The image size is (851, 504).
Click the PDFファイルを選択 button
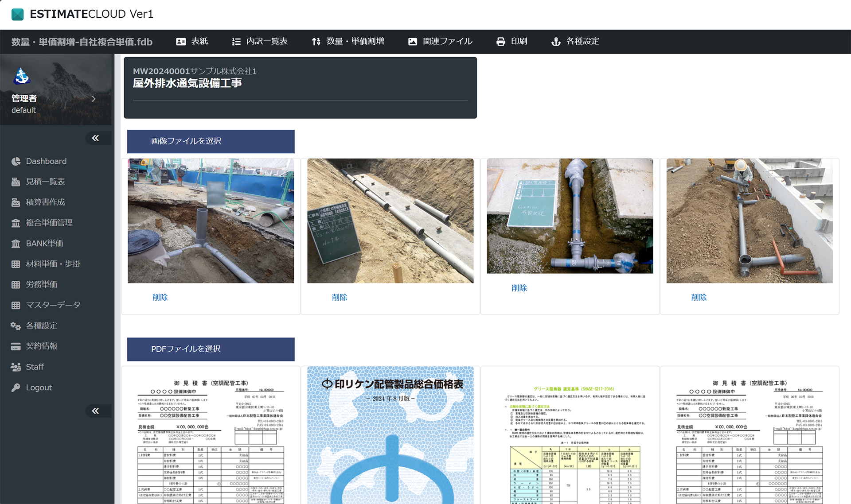[211, 349]
